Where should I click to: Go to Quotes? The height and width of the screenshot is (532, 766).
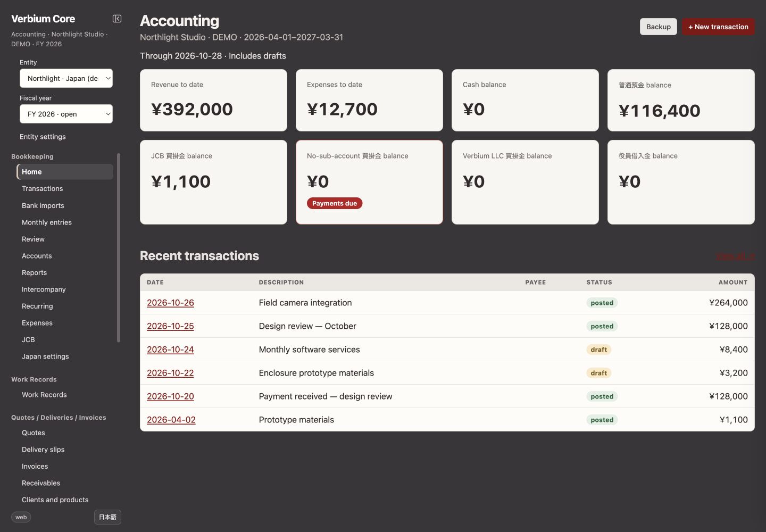[x=34, y=433]
